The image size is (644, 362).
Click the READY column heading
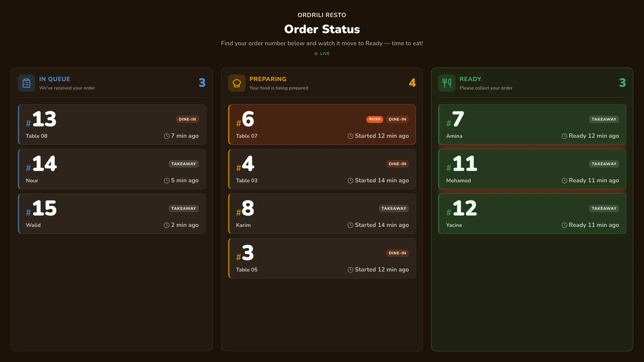(x=470, y=79)
